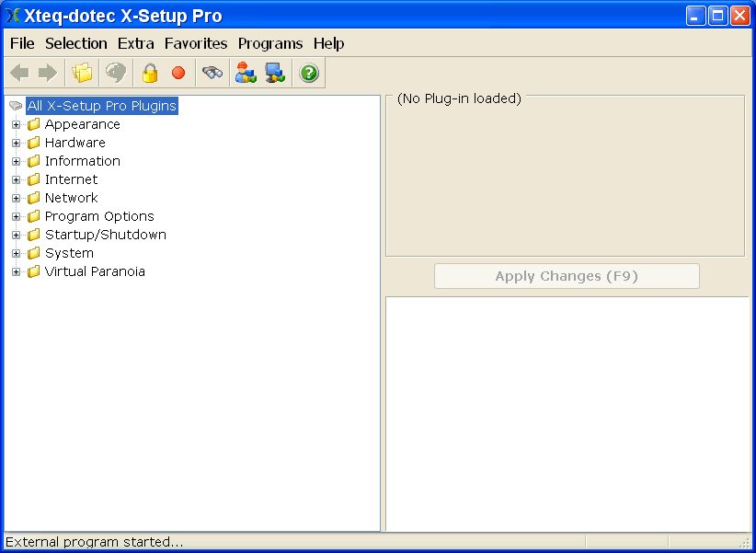
Task: Click the person with red helmet toolbar icon
Action: click(x=246, y=73)
